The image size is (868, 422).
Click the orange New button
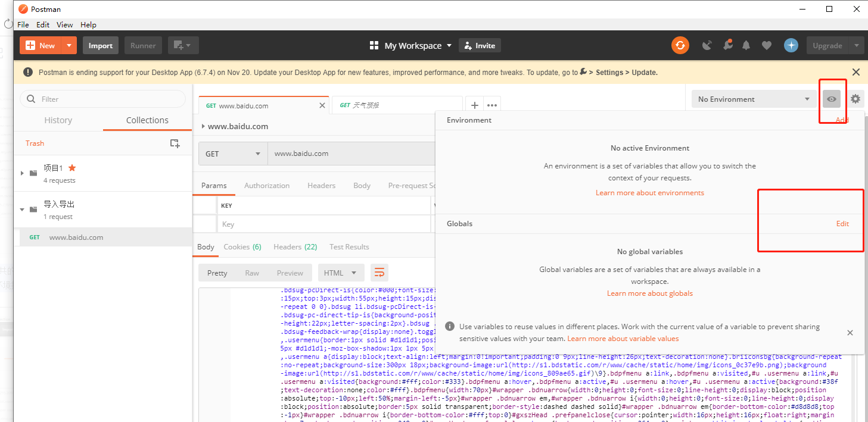click(41, 46)
